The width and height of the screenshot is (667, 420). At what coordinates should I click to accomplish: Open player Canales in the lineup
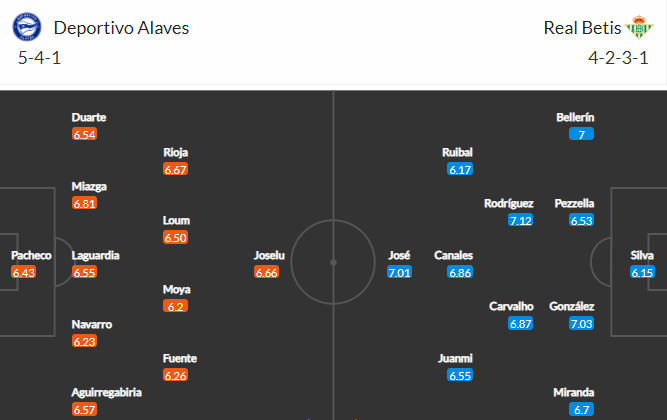[x=453, y=255]
